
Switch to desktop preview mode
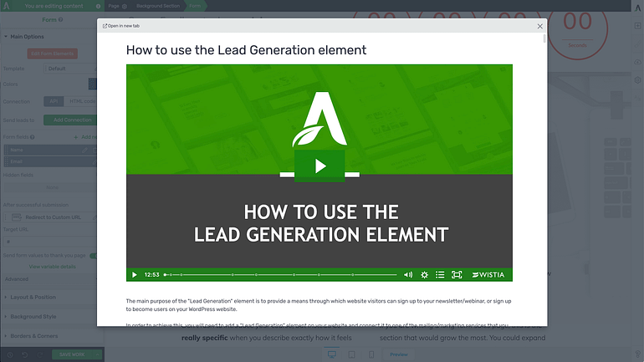click(332, 354)
